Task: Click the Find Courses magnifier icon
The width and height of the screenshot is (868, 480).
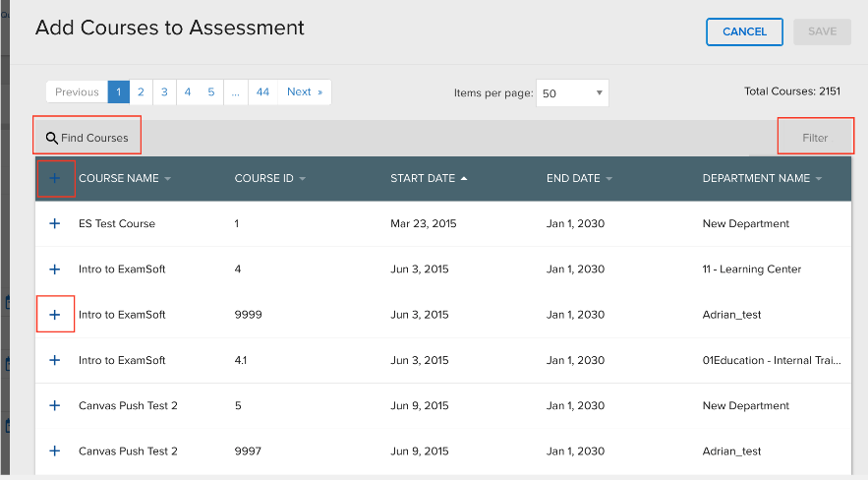Action: point(51,138)
